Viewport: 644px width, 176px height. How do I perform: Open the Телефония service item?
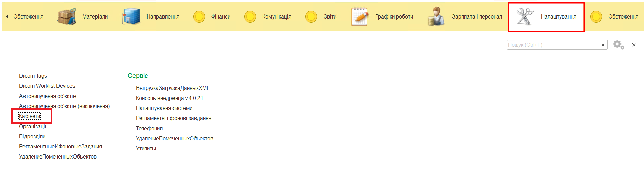point(149,128)
